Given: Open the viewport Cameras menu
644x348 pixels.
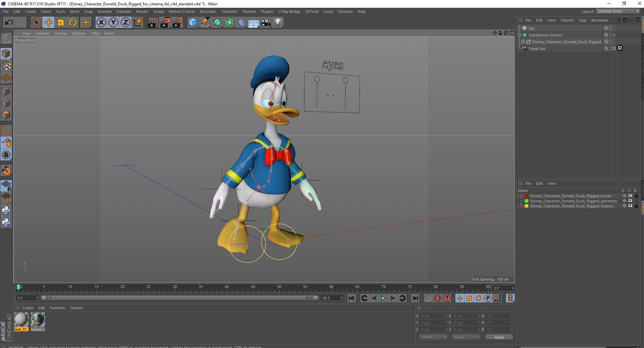Looking at the screenshot, I should pos(43,33).
